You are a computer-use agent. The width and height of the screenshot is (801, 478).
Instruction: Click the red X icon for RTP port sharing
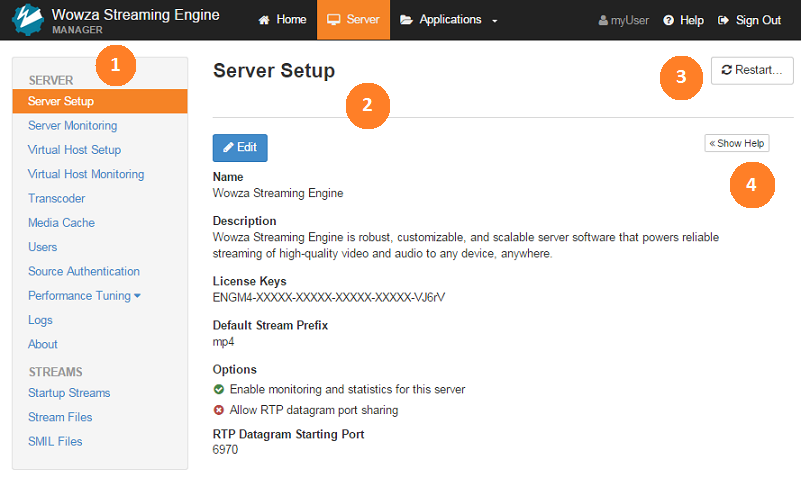coord(219,410)
